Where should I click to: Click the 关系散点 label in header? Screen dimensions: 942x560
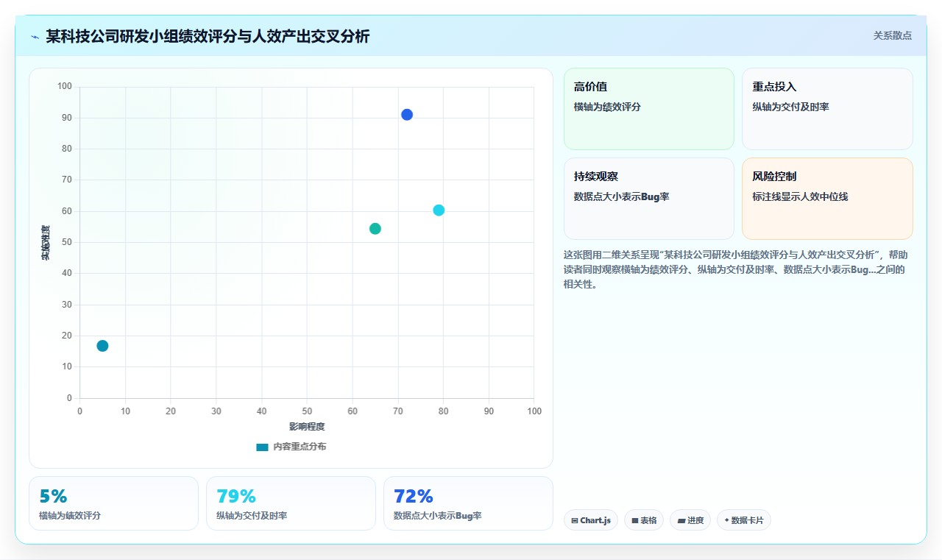[x=892, y=35]
